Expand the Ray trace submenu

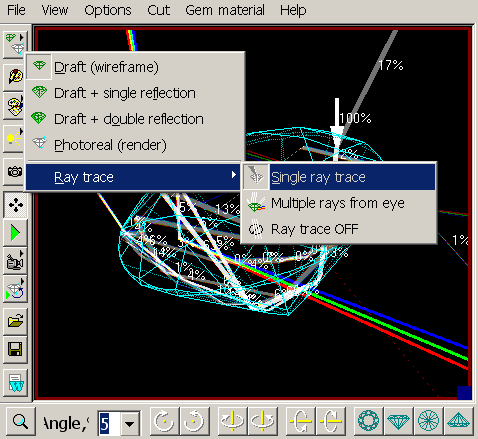coord(133,177)
